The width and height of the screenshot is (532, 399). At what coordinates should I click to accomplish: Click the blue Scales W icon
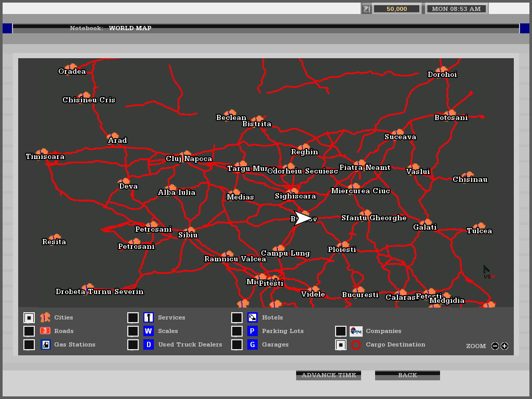[x=149, y=331]
